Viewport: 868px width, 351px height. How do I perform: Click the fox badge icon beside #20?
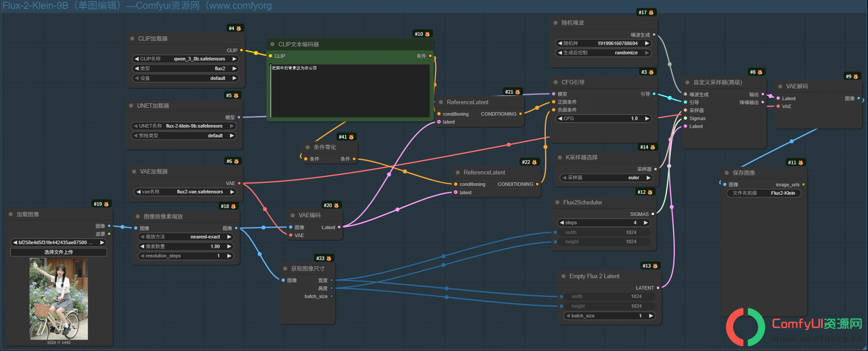pyautogui.click(x=336, y=205)
